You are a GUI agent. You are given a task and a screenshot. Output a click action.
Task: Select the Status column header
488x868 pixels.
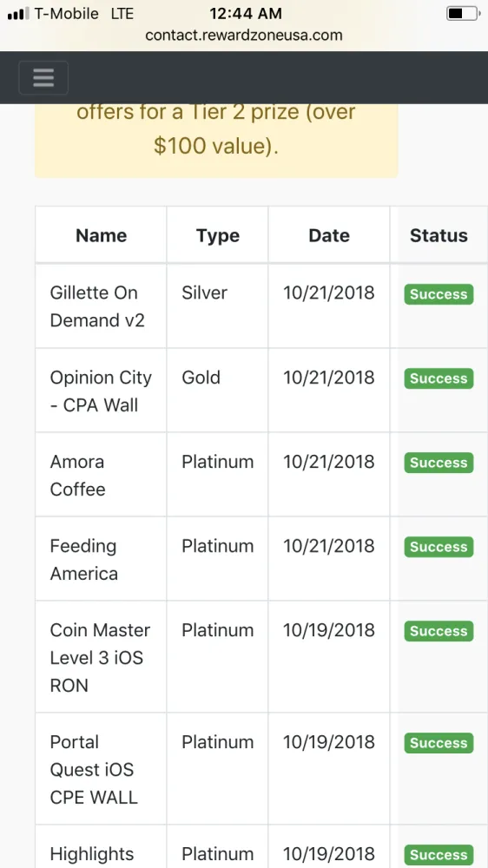point(439,235)
